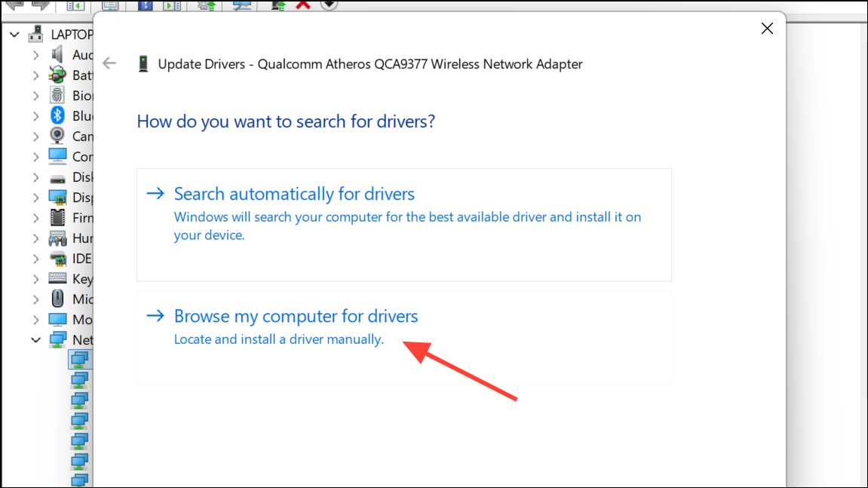Choose Browse my computer for drivers
Screen dimensions: 868x488
coord(296,316)
